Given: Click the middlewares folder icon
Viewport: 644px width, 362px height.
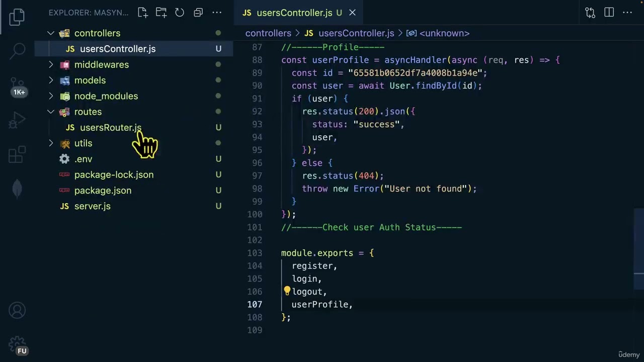Looking at the screenshot, I should point(64,65).
